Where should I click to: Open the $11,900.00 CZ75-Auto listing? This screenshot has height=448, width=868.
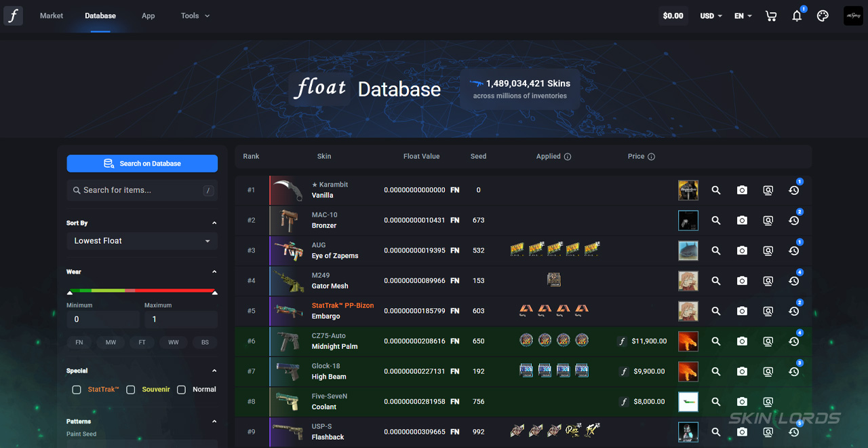pyautogui.click(x=643, y=341)
